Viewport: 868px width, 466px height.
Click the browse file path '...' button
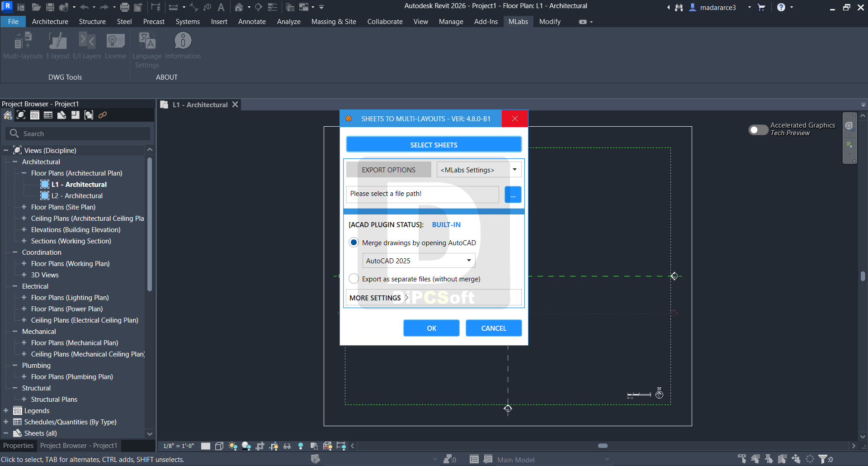[513, 195]
